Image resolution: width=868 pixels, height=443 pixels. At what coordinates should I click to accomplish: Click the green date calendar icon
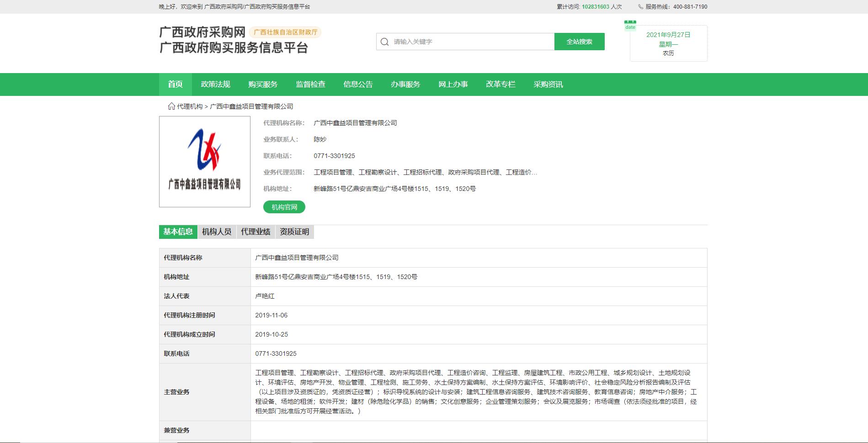click(x=630, y=26)
